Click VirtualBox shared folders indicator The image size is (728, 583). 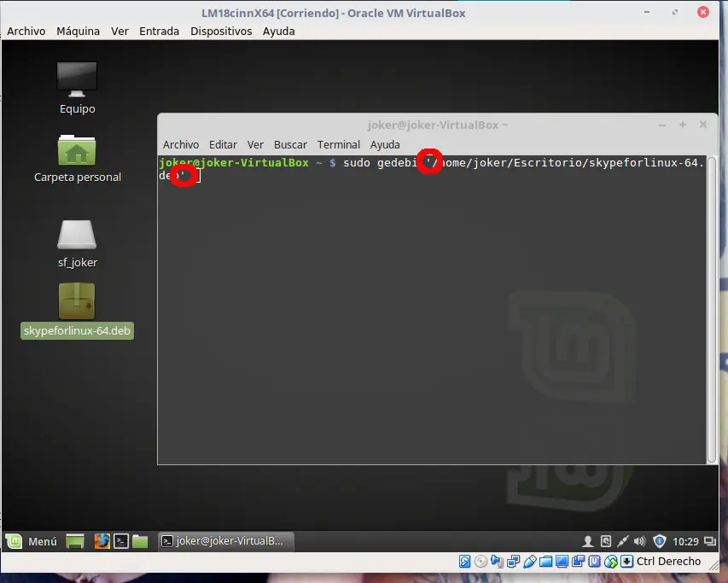pos(545,562)
